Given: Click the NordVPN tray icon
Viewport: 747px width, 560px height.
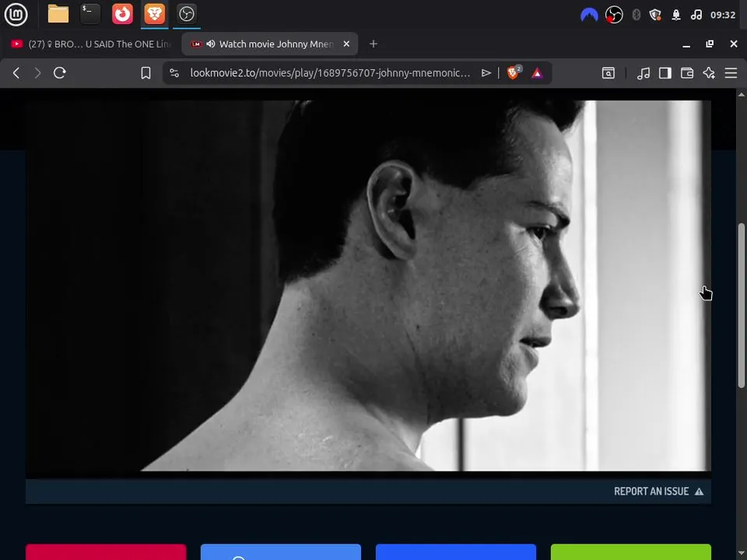Looking at the screenshot, I should 589,16.
